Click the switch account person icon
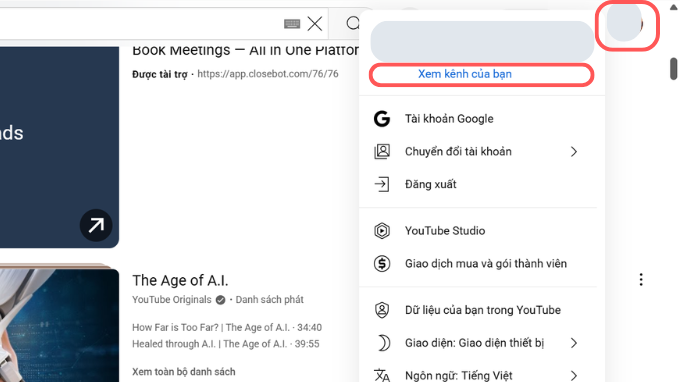Image resolution: width=680 pixels, height=382 pixels. (382, 152)
